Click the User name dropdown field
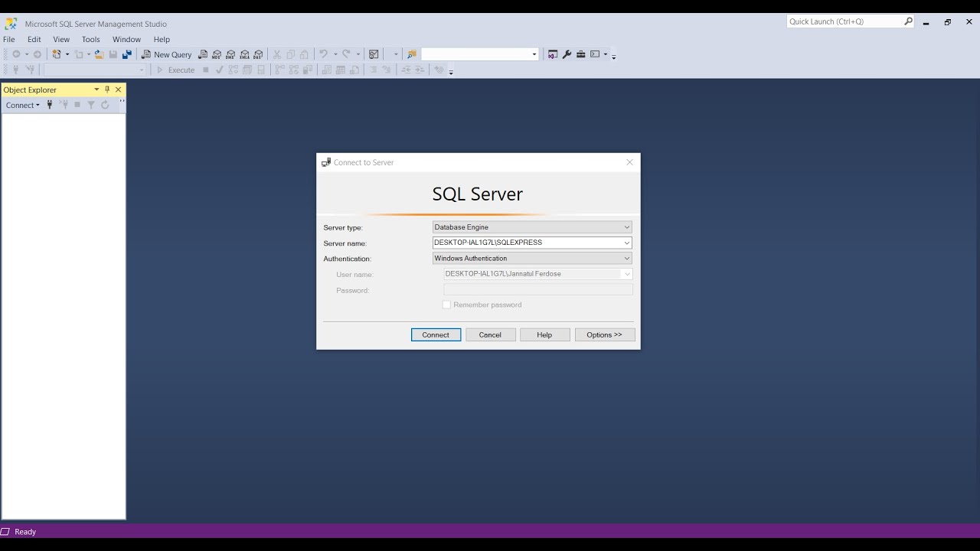 click(538, 274)
